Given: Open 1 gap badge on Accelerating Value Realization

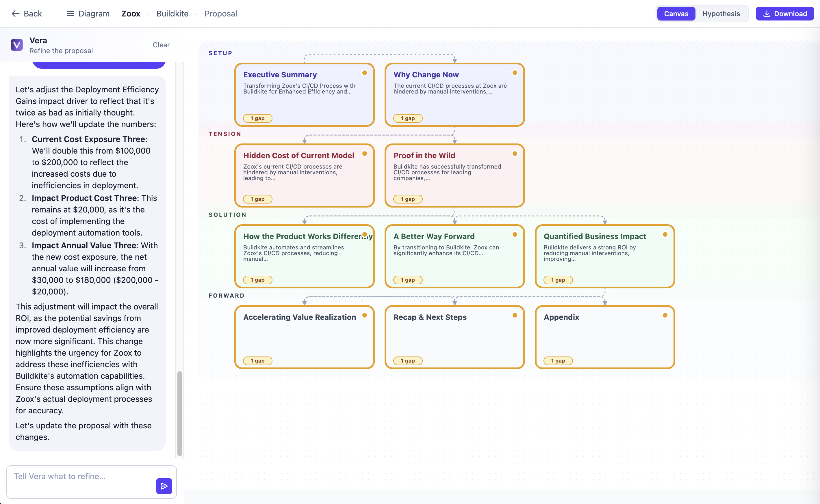Looking at the screenshot, I should coord(257,361).
